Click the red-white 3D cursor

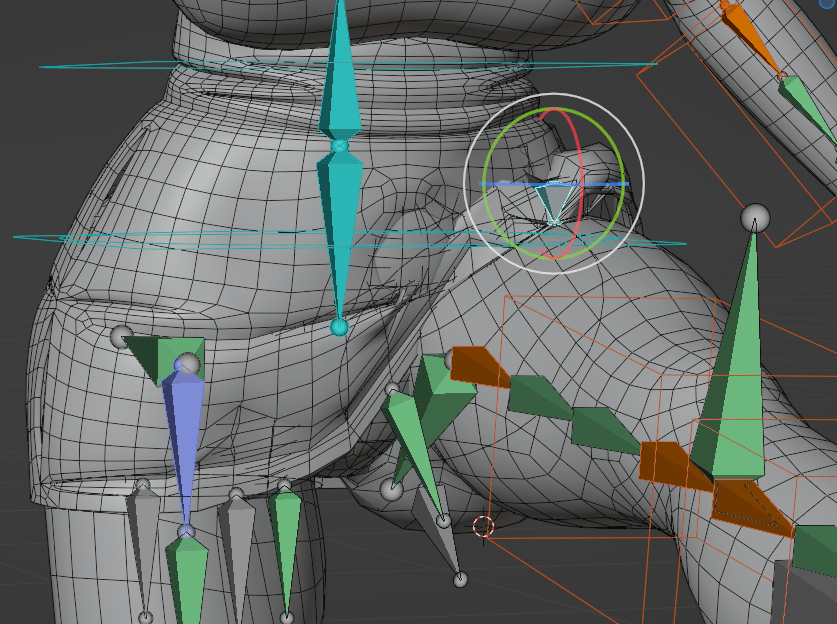pyautogui.click(x=483, y=526)
